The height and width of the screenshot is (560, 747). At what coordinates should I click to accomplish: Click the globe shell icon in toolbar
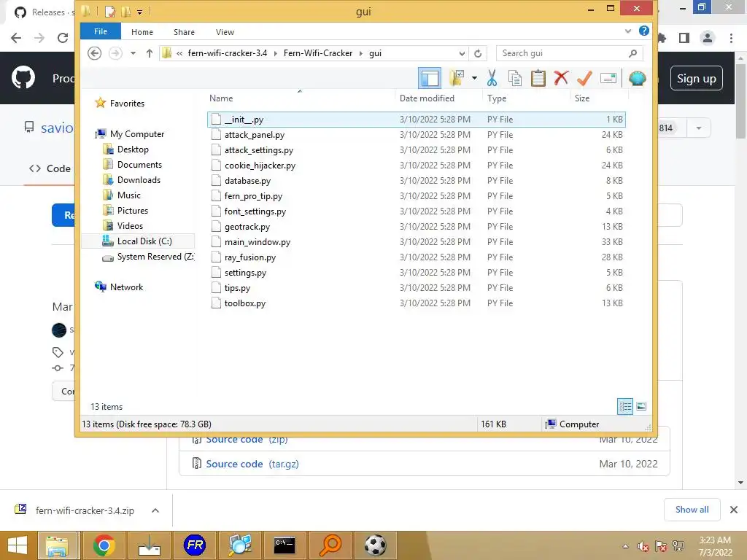click(x=637, y=78)
